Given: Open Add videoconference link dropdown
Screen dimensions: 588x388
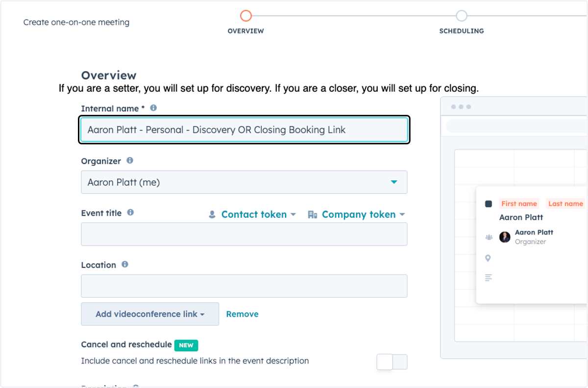Looking at the screenshot, I should (x=150, y=314).
